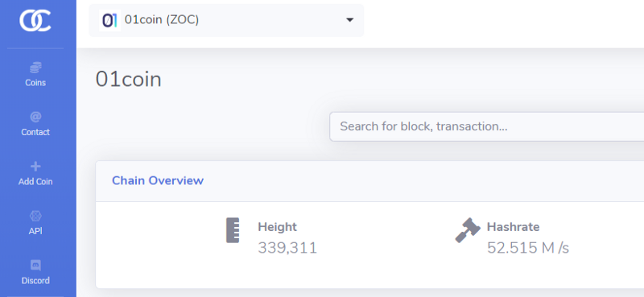Click the OC logo in the sidebar
Viewport: 644px width, 297px height.
click(x=35, y=21)
